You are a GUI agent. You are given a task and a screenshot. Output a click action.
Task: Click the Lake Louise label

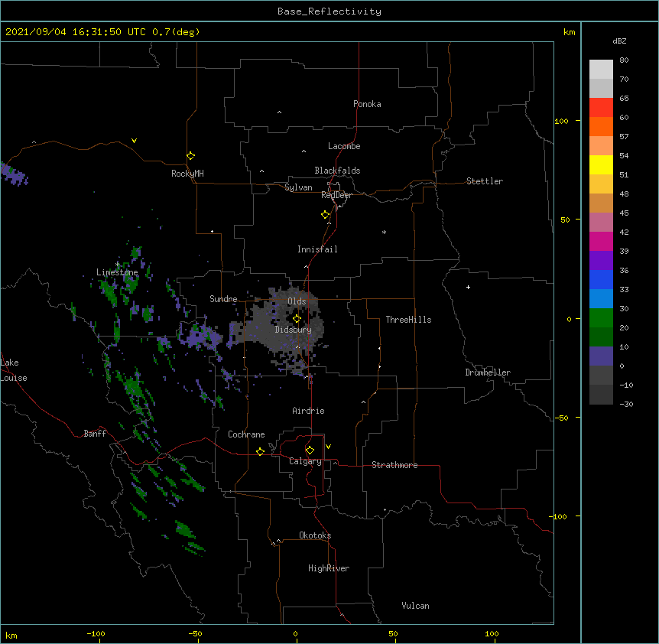click(14, 370)
